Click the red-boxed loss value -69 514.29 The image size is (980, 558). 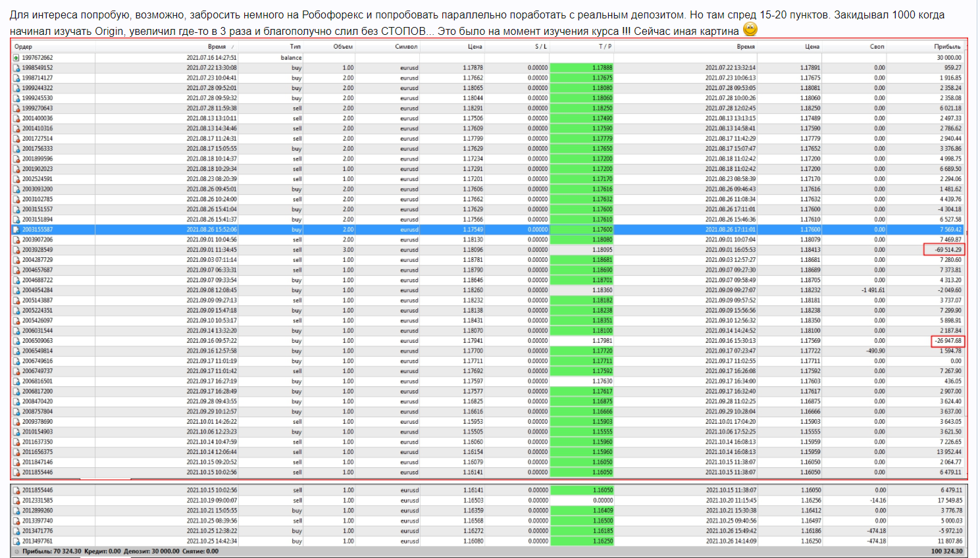(945, 250)
